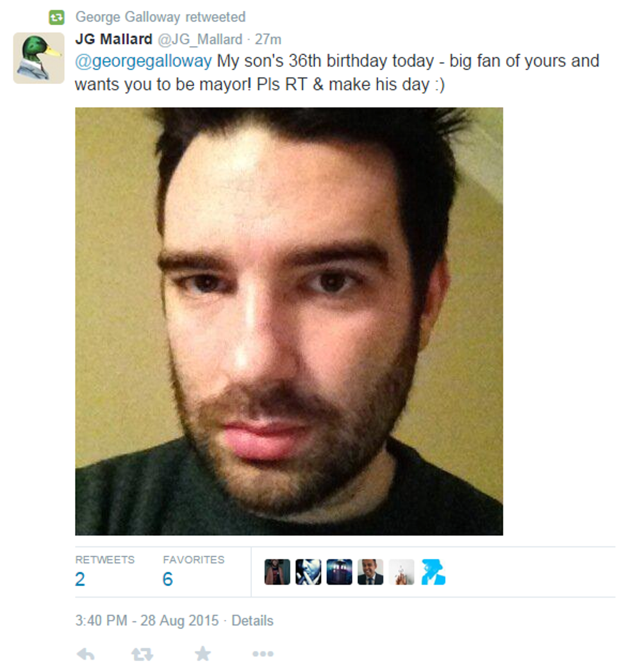Screen dimensions: 628x672
Task: Open the suited man avatar thumbnail
Action: [370, 572]
